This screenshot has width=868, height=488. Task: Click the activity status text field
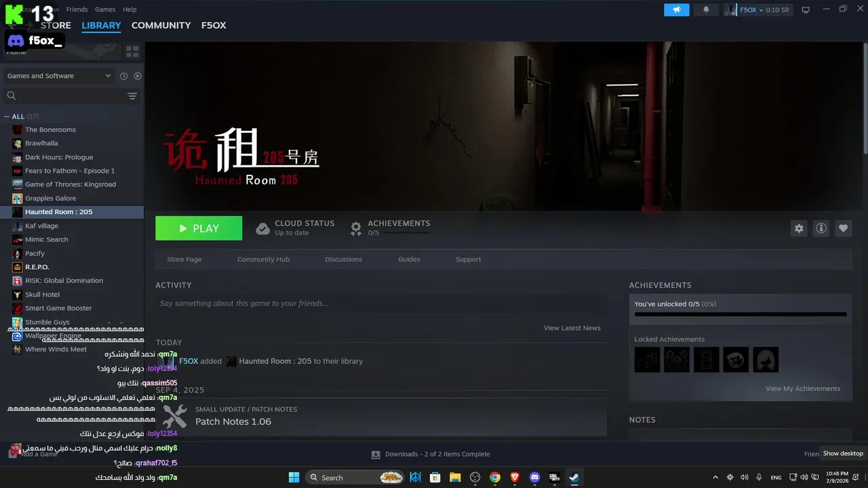pos(381,304)
